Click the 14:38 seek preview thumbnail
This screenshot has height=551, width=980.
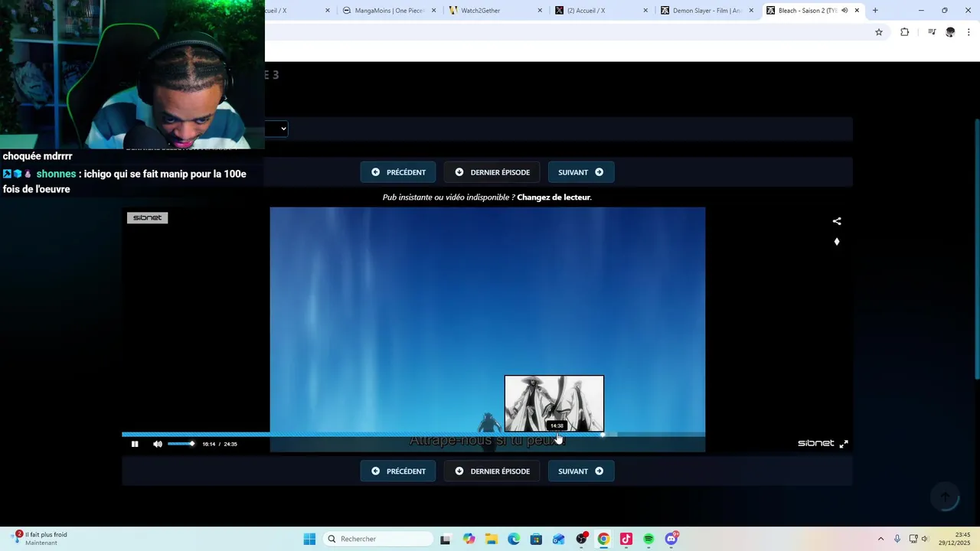(554, 403)
